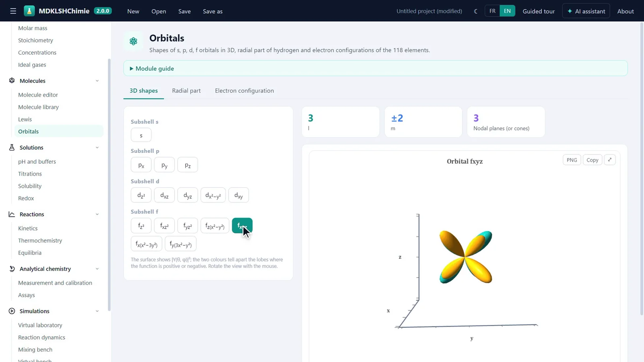Expand the Module guide
This screenshot has width=644, height=362.
376,68
